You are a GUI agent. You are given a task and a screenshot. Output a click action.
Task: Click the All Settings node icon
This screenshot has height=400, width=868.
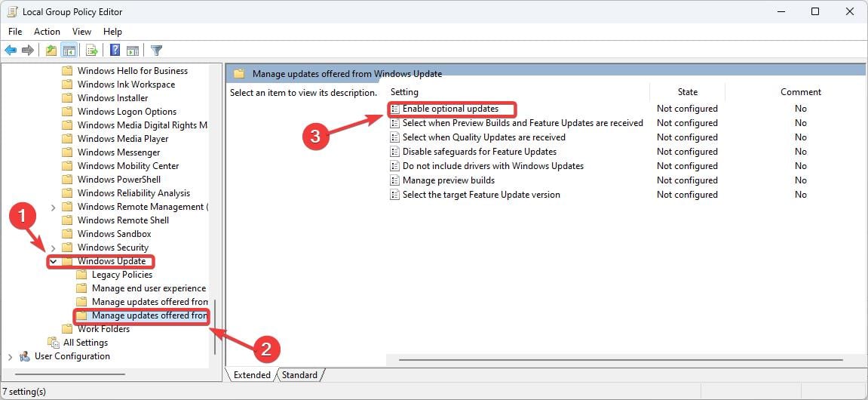53,343
